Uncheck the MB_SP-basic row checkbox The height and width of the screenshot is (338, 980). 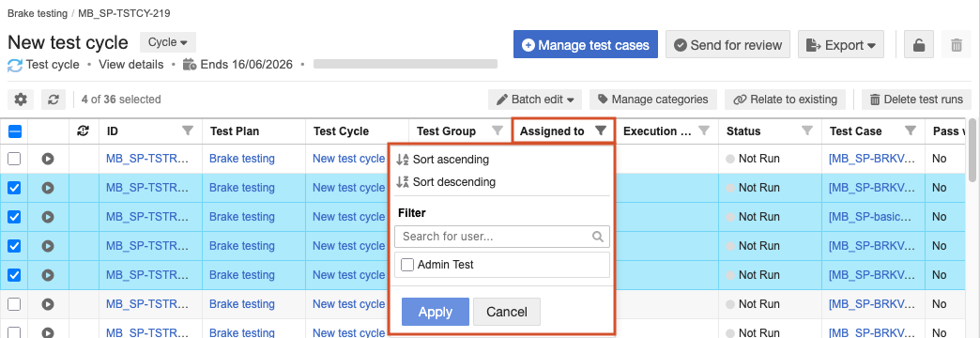coord(14,217)
